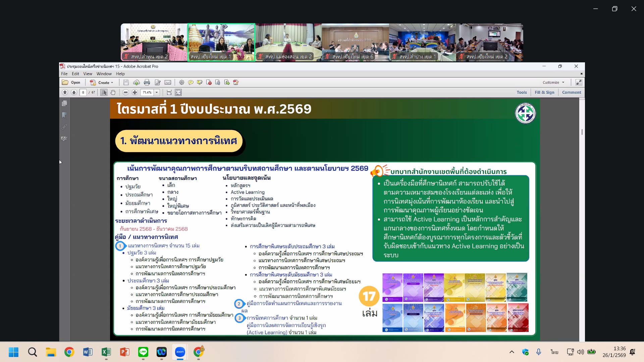Click the Zoom Out minus button
Viewport: 644px width, 362px height.
125,93
